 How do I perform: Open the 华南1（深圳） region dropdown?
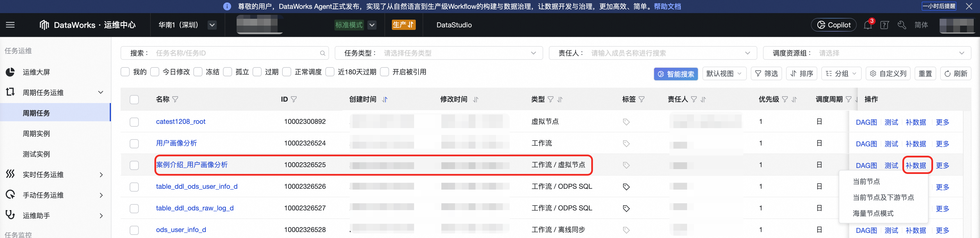(x=212, y=25)
